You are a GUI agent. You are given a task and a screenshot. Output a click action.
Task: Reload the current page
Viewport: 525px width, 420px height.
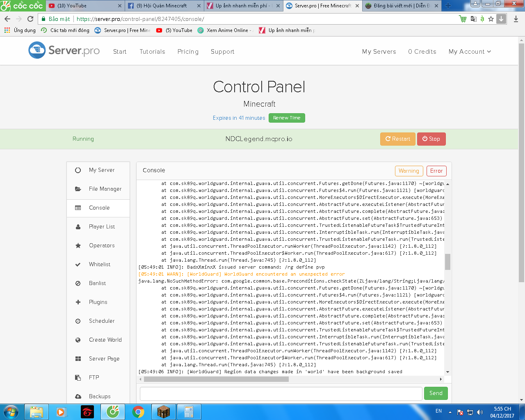pyautogui.click(x=30, y=19)
